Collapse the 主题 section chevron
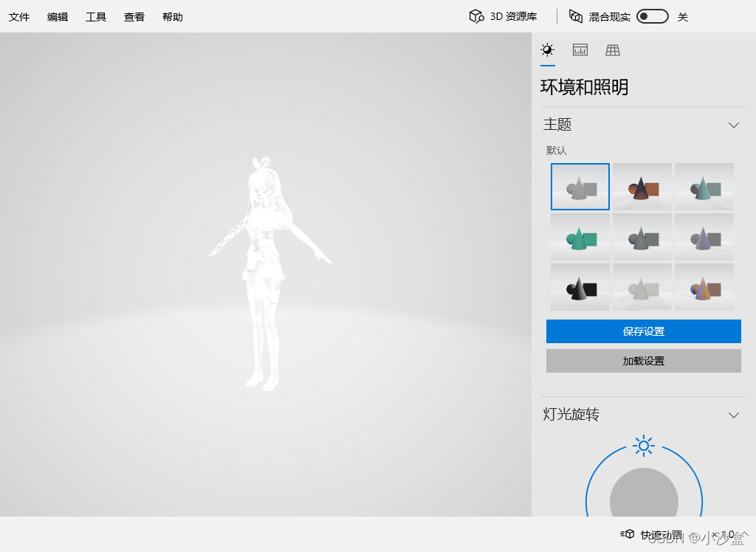 [733, 125]
